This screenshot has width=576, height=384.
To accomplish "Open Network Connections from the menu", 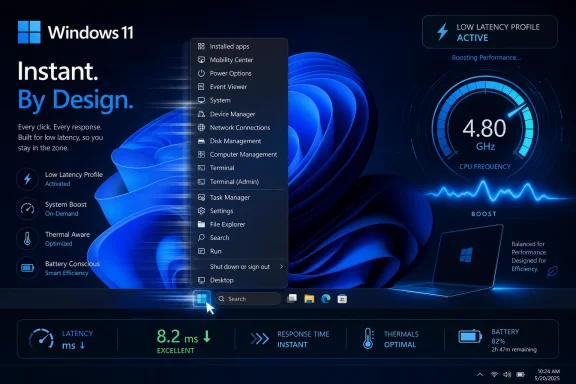I will (x=239, y=128).
